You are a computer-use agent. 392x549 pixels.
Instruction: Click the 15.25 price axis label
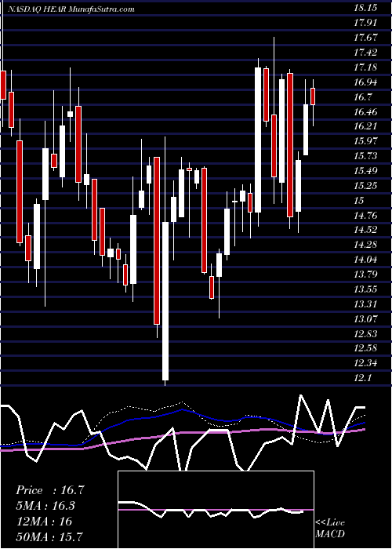click(x=365, y=186)
